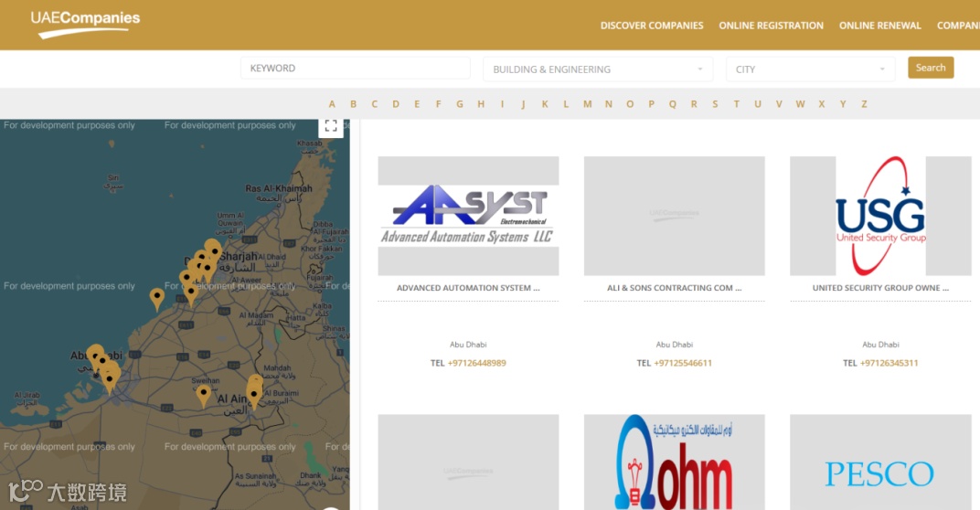This screenshot has height=510, width=980.
Task: Filter companies by letter P
Action: pyautogui.click(x=651, y=104)
